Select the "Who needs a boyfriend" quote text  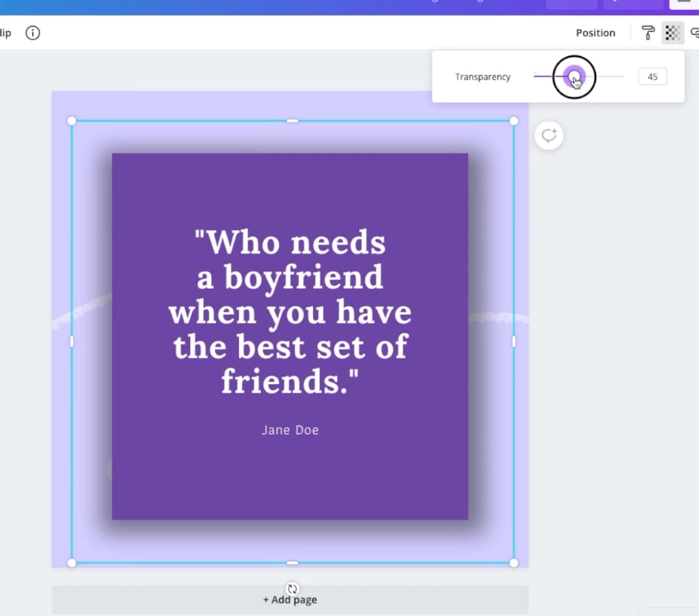tap(290, 312)
